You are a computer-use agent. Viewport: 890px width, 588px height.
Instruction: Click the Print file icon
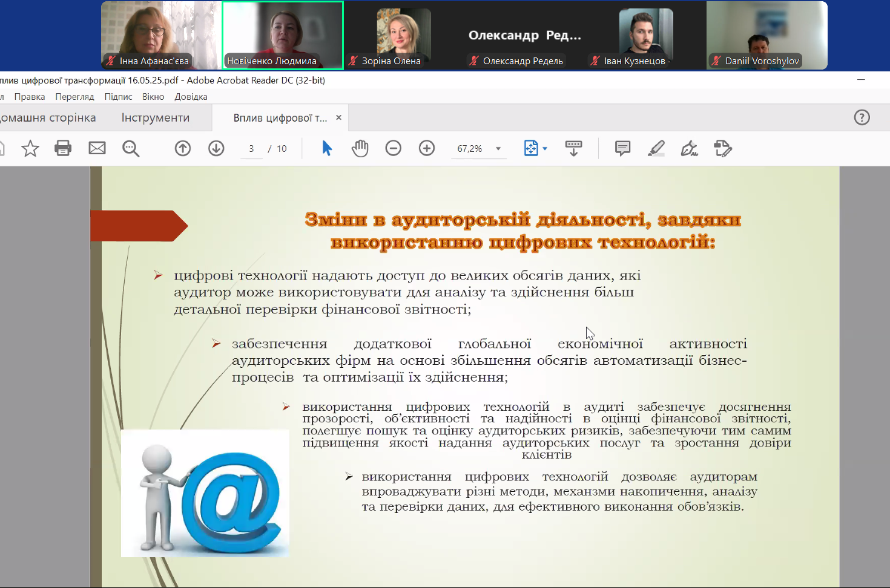63,148
